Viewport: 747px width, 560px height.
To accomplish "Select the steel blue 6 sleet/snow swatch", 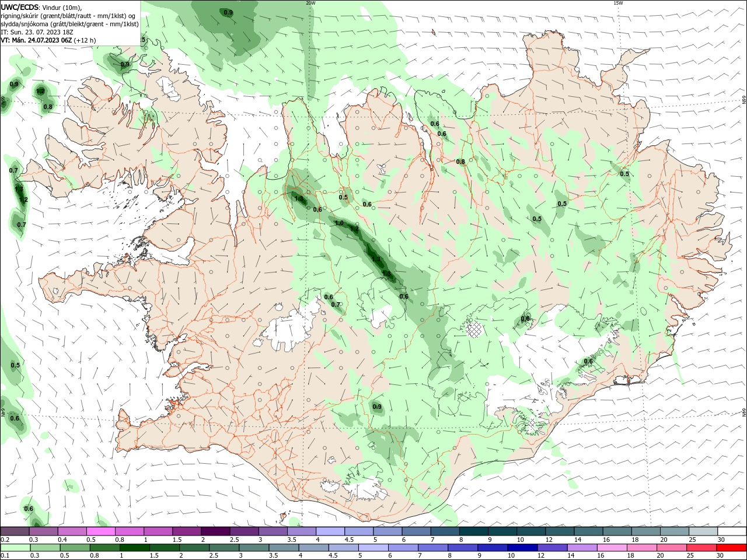I will pos(416,531).
